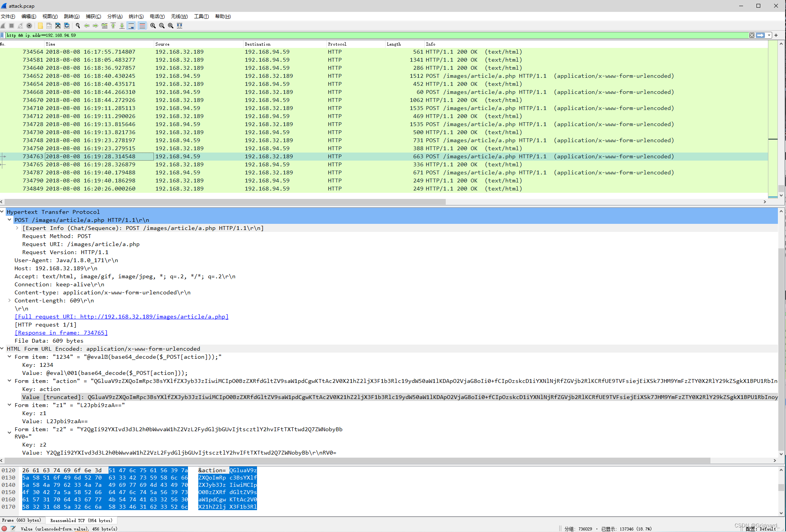Click the stop capture square icon
This screenshot has width=786, height=532.
(x=12, y=26)
